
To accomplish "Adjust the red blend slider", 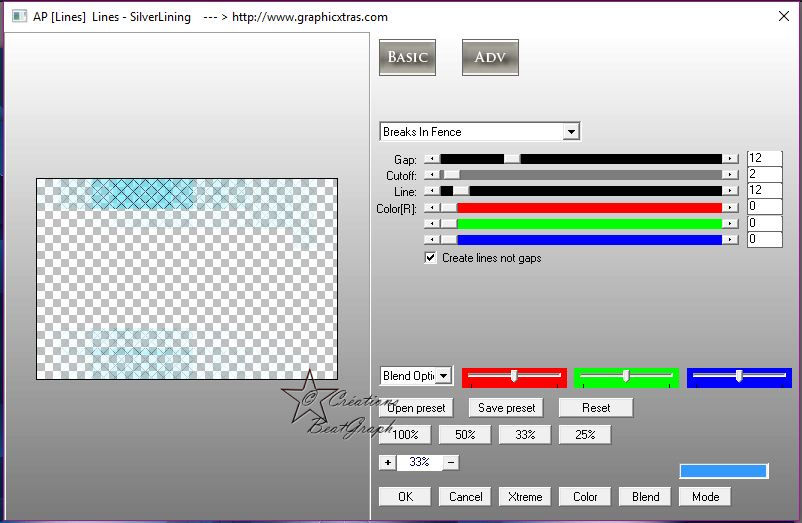I will [514, 377].
